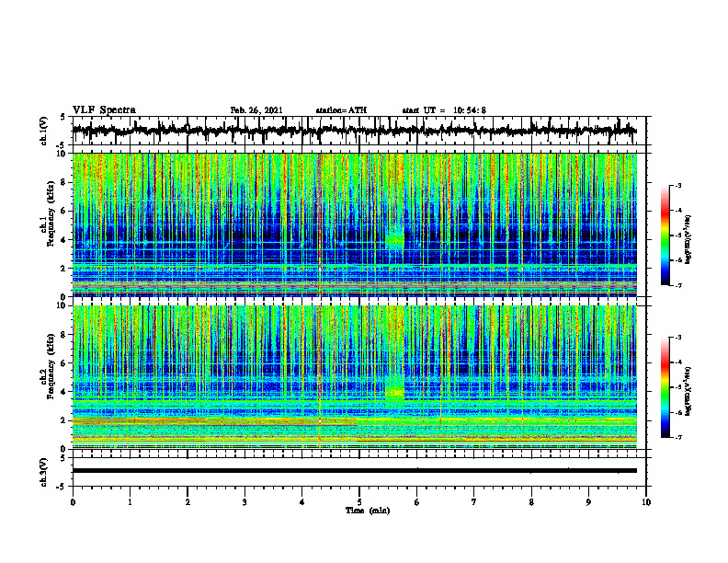Screen dimensions: 728x563
Task: Click the "6" kHz tick of ch.2 frequency axis
Action: point(64,363)
